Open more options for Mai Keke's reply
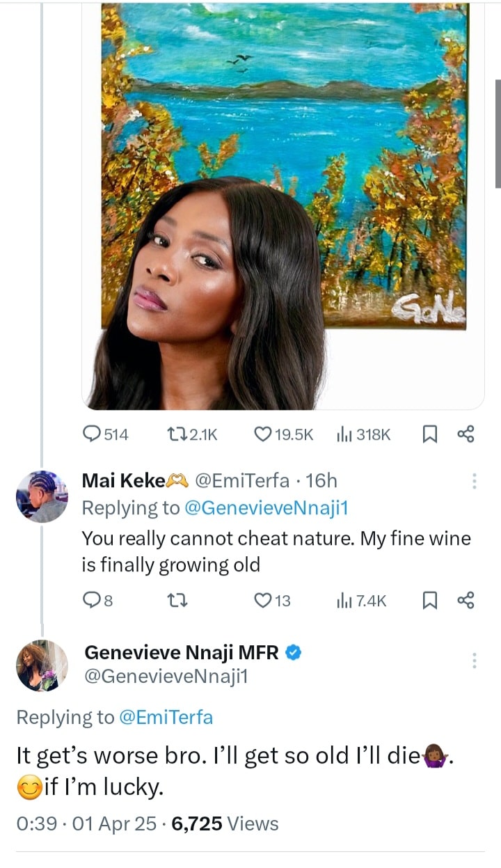This screenshot has width=501, height=868. click(475, 481)
